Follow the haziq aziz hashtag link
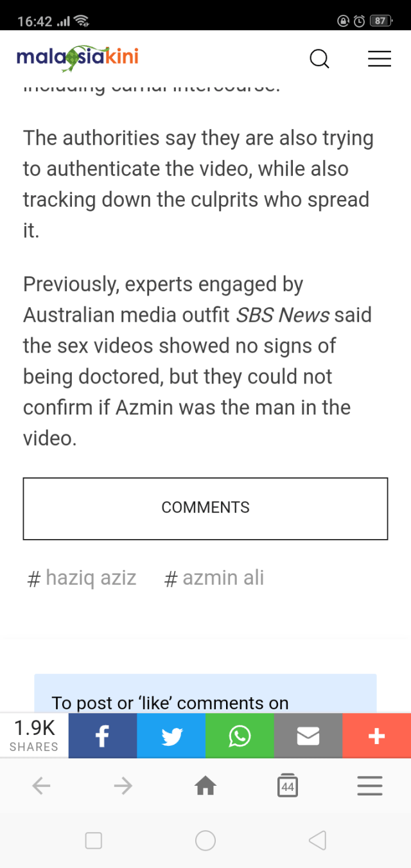 click(x=82, y=578)
